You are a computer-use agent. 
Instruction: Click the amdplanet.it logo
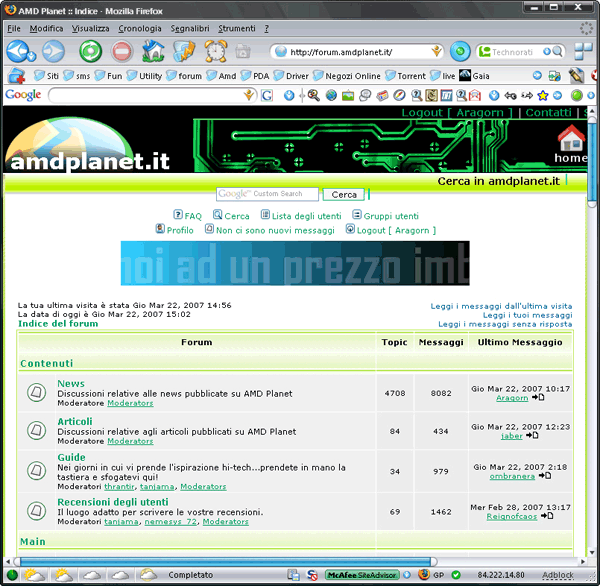(88, 145)
